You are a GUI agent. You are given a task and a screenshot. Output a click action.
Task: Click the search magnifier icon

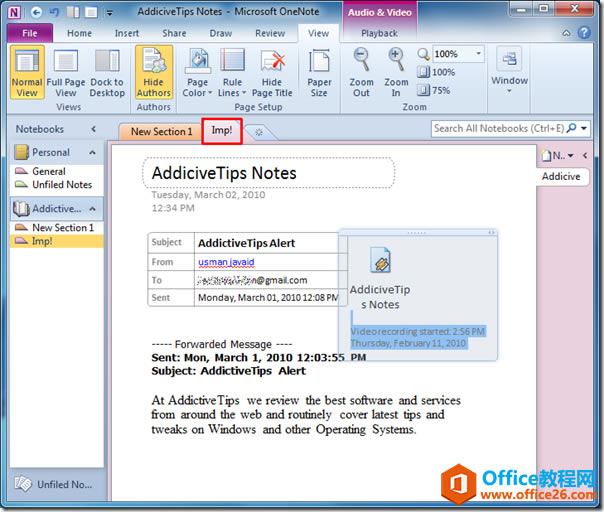[572, 128]
